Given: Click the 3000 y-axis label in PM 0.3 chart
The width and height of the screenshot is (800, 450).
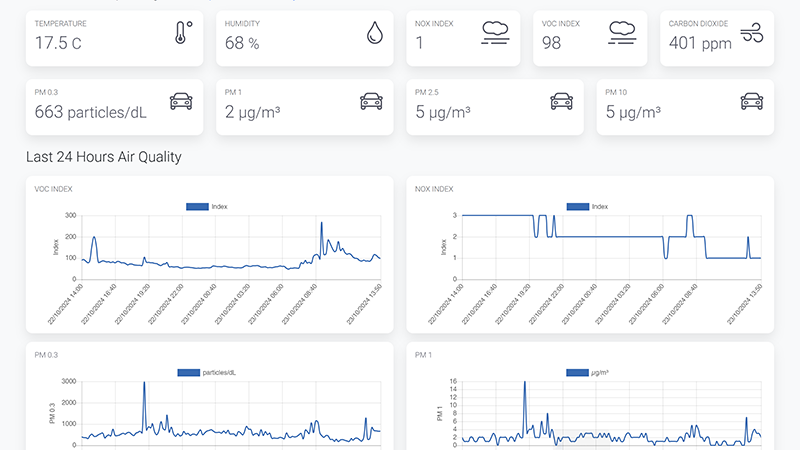Looking at the screenshot, I should pos(69,381).
